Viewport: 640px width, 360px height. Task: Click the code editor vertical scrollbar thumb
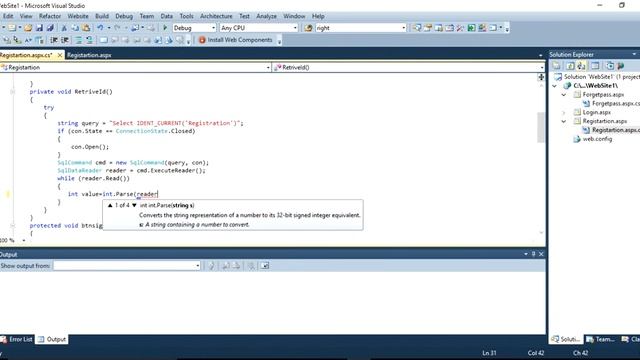541,127
